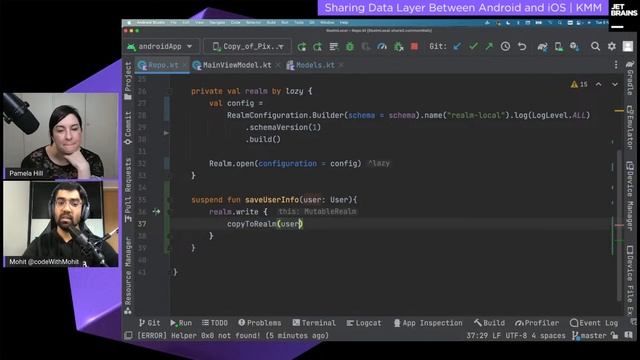Open the Profiler tool window tab
The width and height of the screenshot is (640, 360).
537,323
